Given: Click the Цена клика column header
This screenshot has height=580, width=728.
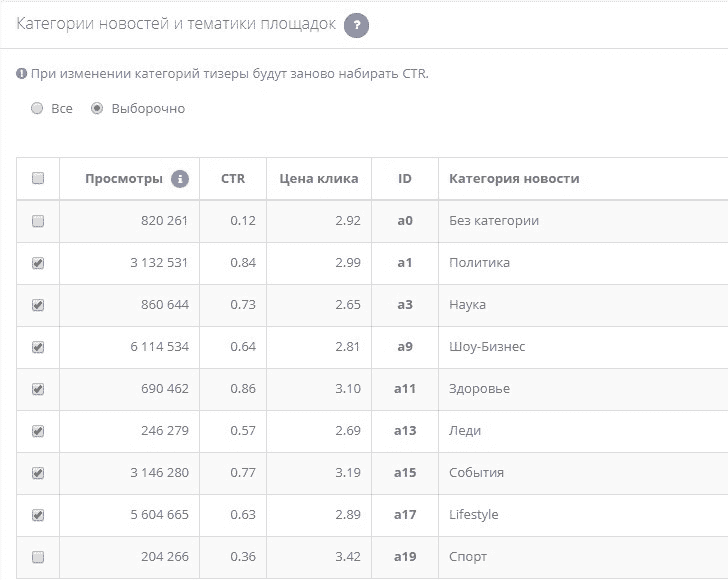Looking at the screenshot, I should [x=318, y=179].
